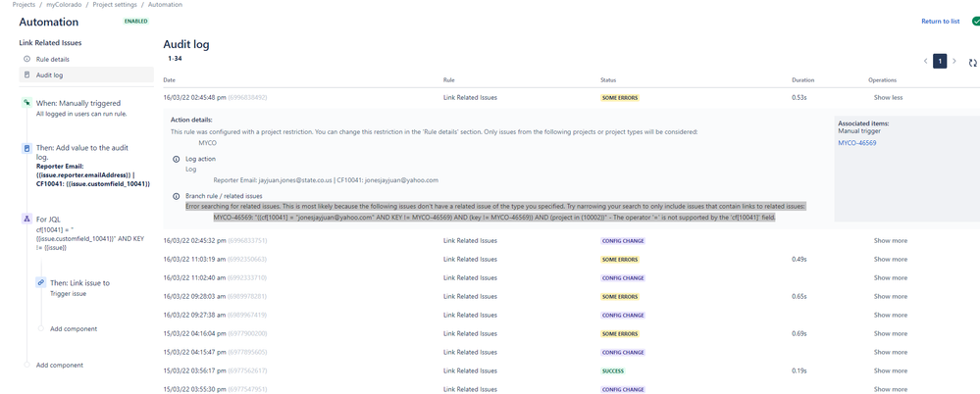This screenshot has width=980, height=394.
Task: Click the Status column header
Action: point(608,80)
